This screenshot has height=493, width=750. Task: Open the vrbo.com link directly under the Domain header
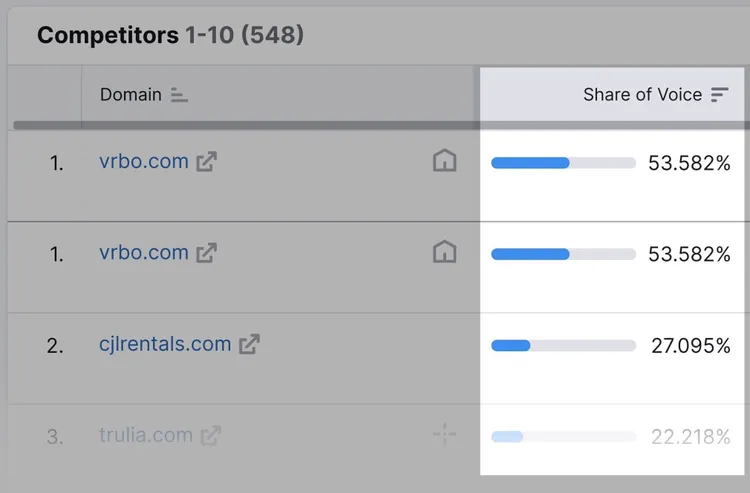point(144,162)
